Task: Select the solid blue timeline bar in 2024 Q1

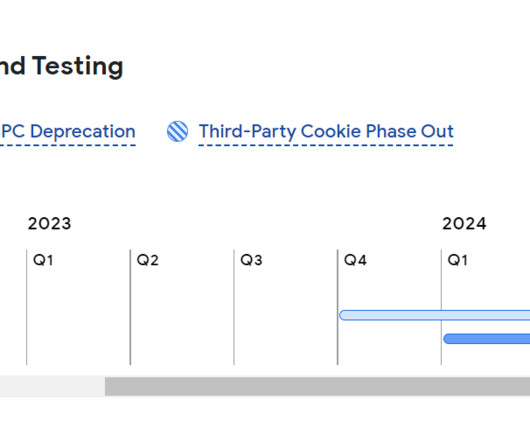Action: (487, 339)
